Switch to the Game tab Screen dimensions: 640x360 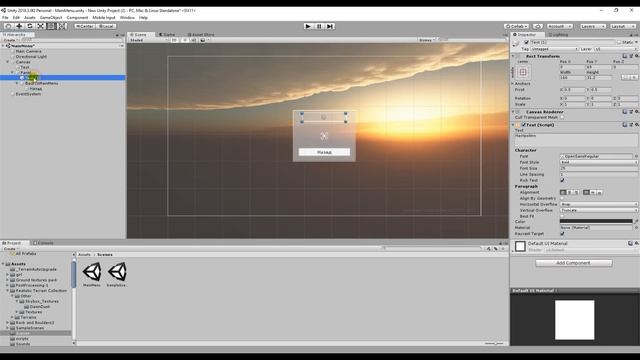(167, 35)
